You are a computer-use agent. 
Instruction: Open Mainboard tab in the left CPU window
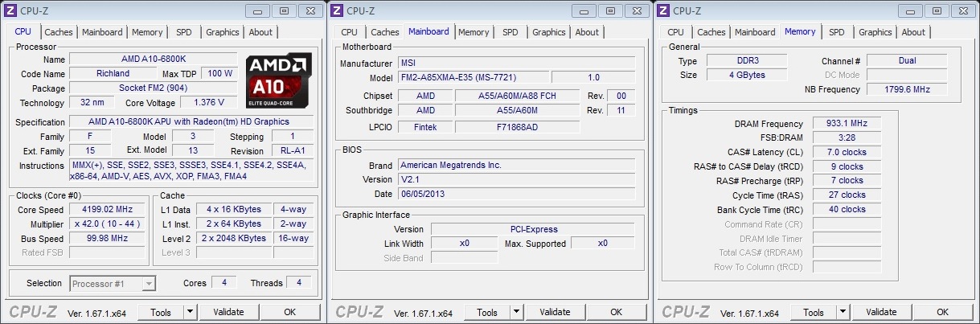tap(102, 32)
